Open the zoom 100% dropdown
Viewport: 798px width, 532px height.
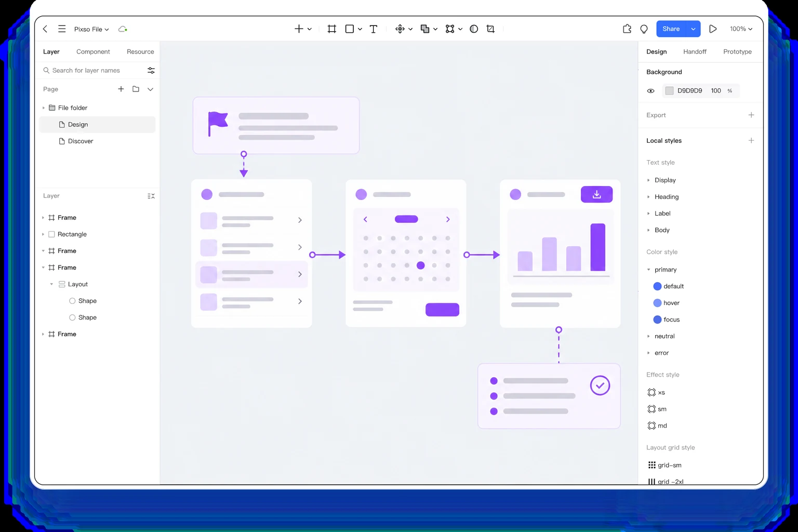point(741,29)
